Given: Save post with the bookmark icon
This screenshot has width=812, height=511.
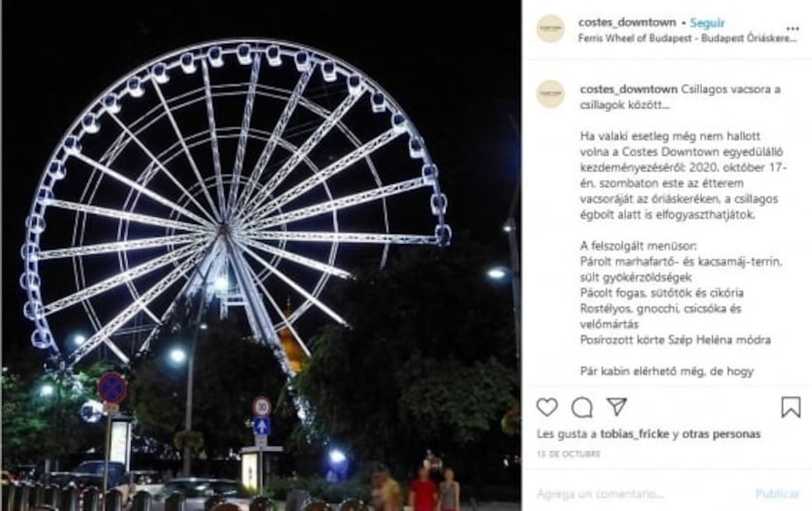Looking at the screenshot, I should [x=791, y=407].
